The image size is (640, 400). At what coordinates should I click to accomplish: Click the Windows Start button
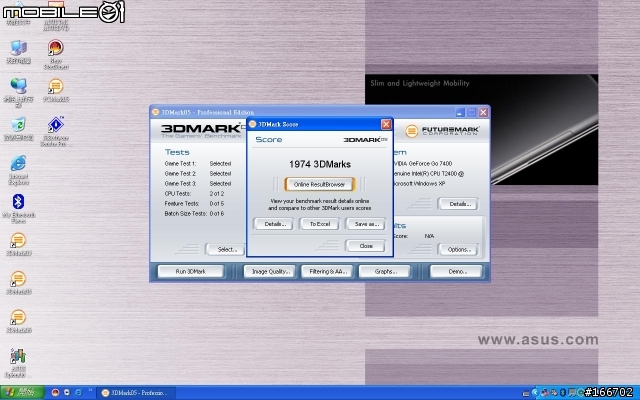[x=22, y=393]
